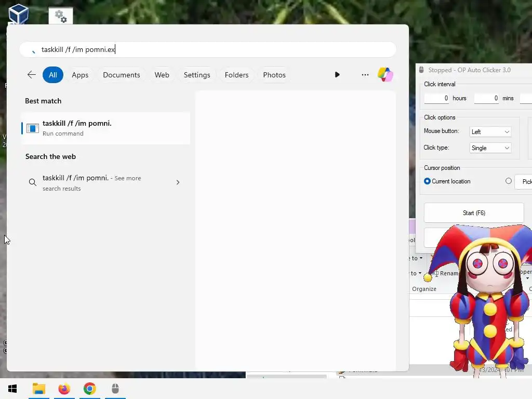Image resolution: width=532 pixels, height=399 pixels.
Task: Set hours field in OP Auto Clicker
Action: click(436, 98)
